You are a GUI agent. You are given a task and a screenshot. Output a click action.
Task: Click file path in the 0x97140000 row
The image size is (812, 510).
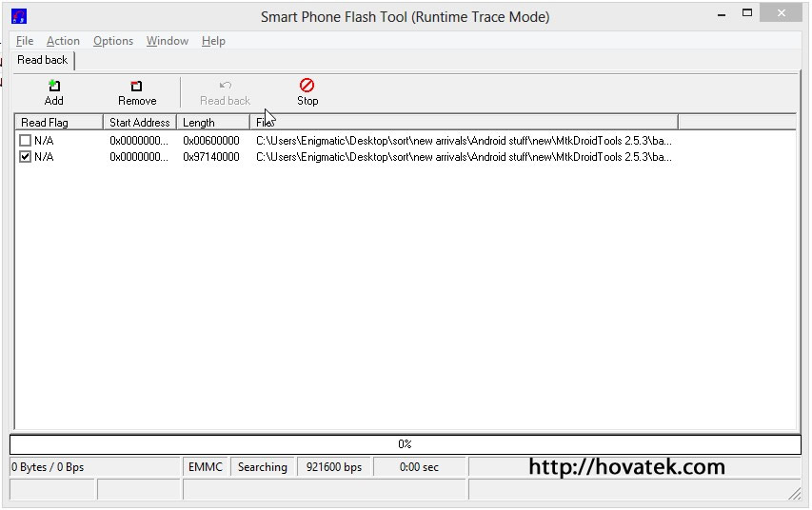click(x=464, y=156)
